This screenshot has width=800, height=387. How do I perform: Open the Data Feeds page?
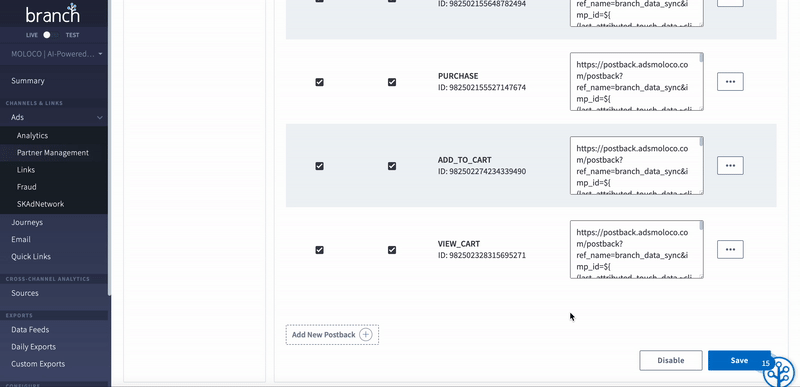coord(30,330)
